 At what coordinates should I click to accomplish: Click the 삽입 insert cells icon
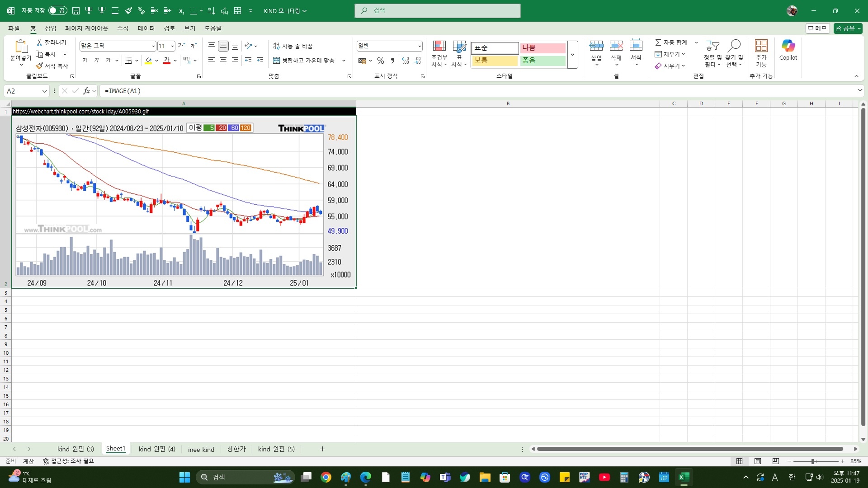pyautogui.click(x=596, y=46)
